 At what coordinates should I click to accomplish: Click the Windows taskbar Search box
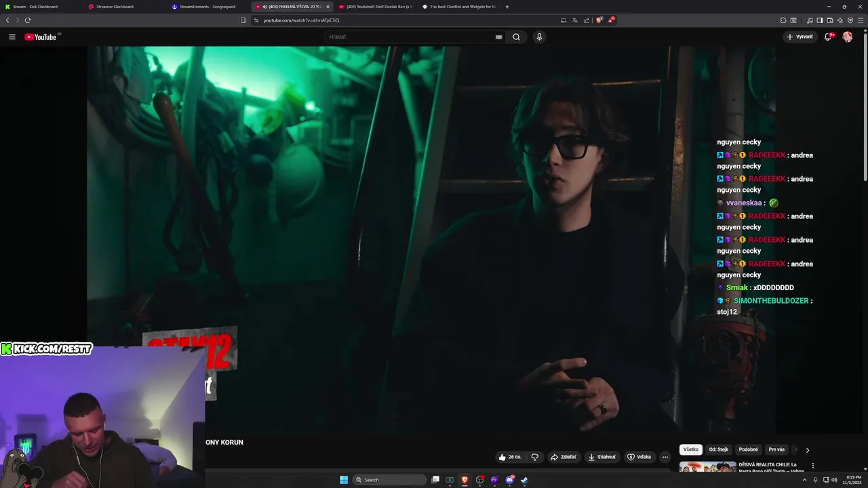pyautogui.click(x=390, y=480)
